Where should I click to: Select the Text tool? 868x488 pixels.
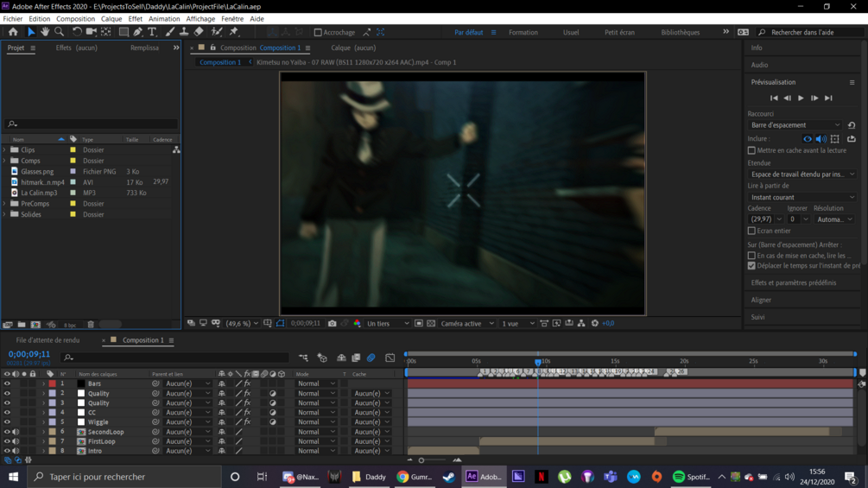pyautogui.click(x=152, y=32)
